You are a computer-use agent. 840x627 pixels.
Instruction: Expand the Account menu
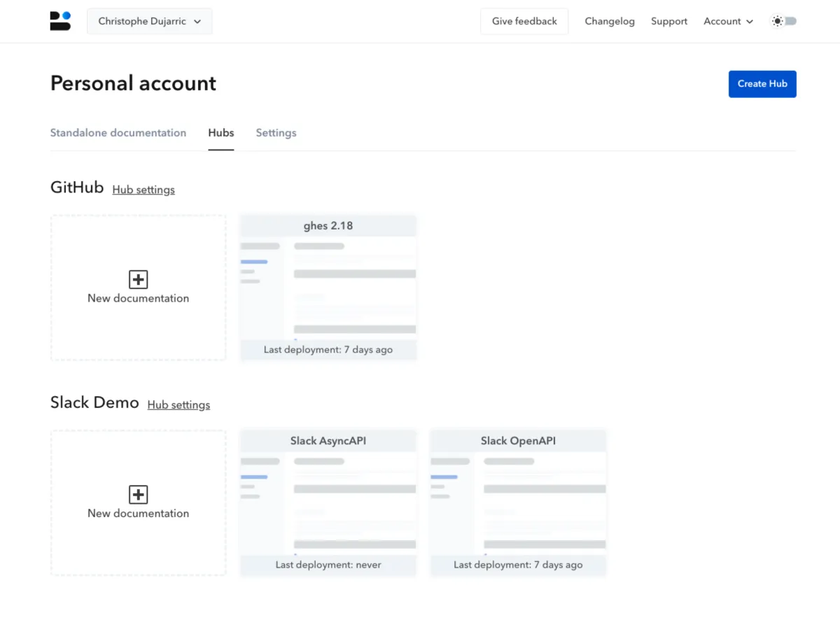pos(728,21)
